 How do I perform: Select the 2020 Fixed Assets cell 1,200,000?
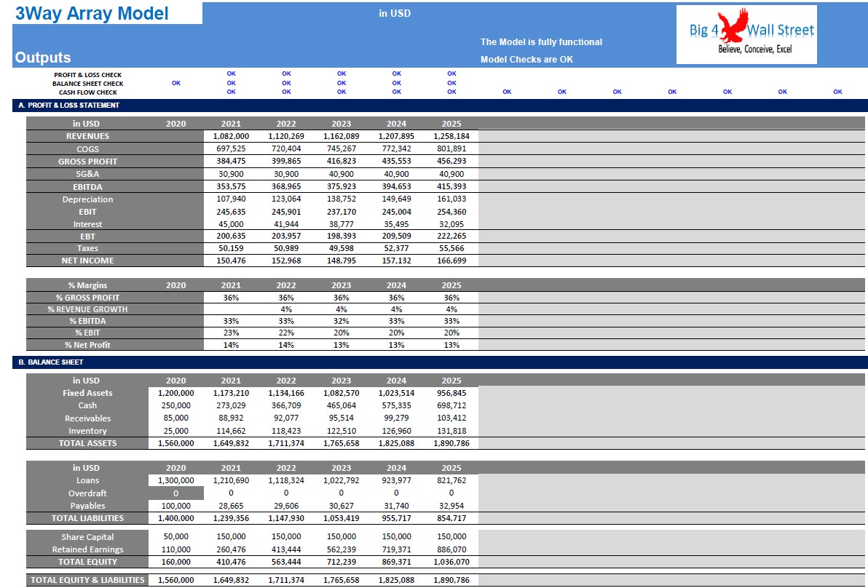pyautogui.click(x=176, y=393)
